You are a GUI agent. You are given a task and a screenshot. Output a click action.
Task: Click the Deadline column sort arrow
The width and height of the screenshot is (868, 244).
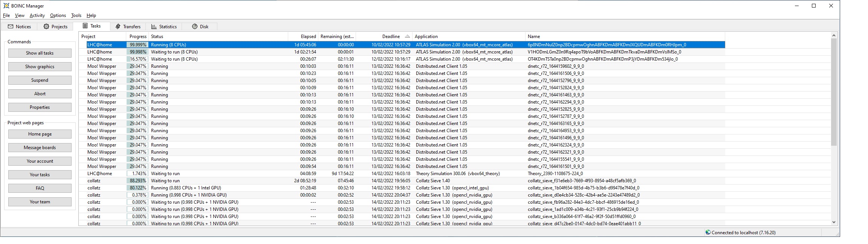(x=407, y=37)
